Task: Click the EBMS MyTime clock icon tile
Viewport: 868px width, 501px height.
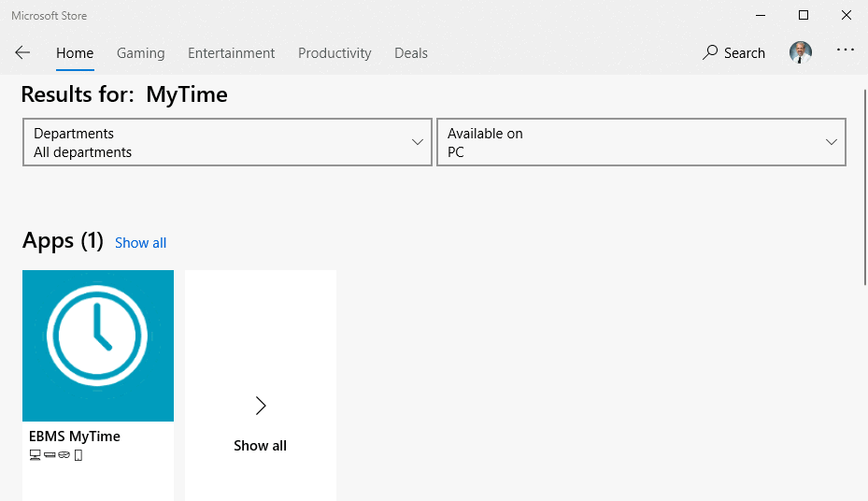Action: pos(98,345)
